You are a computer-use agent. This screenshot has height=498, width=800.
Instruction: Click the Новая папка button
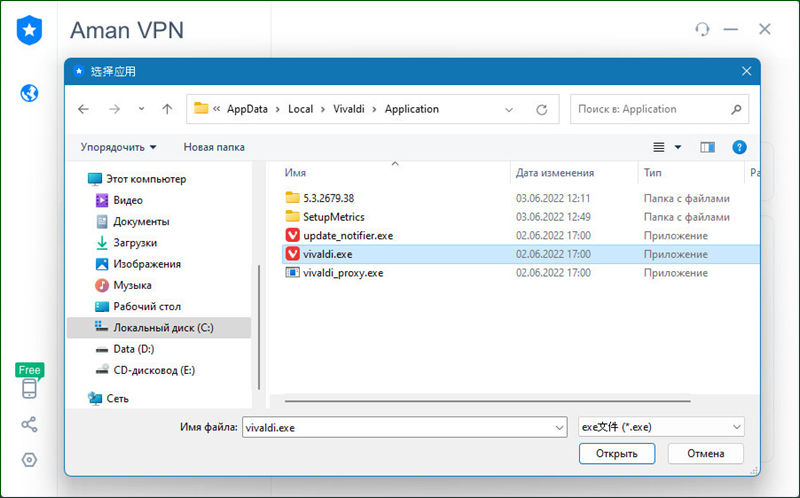(214, 147)
